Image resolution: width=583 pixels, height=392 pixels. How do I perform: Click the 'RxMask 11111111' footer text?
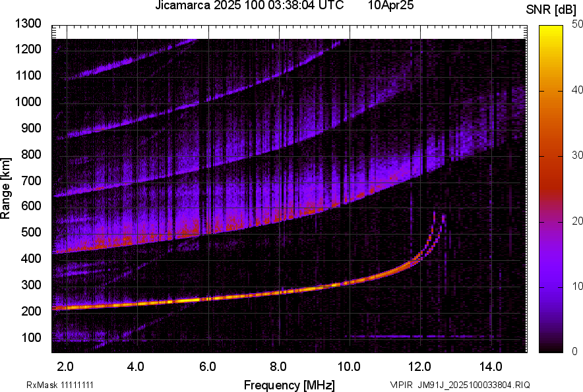(60, 385)
